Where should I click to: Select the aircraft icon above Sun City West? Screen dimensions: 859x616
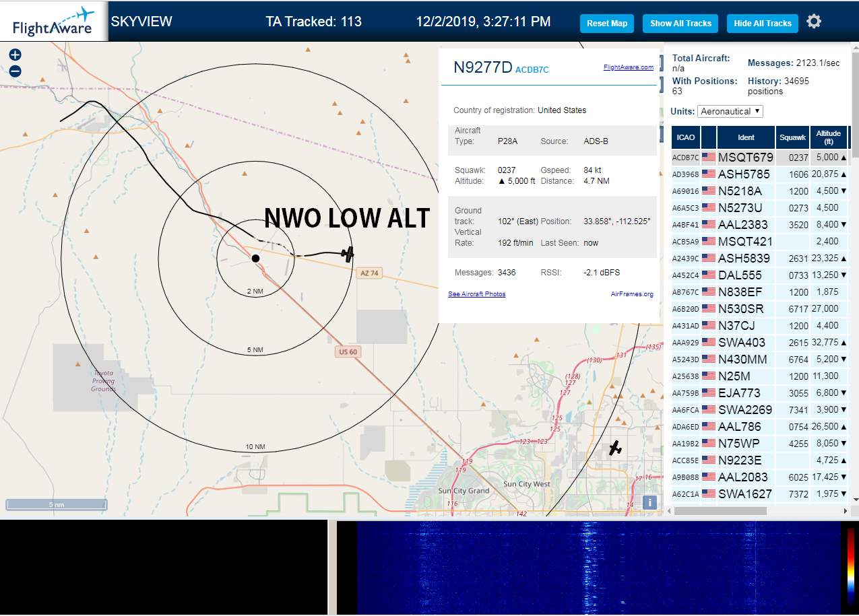coord(614,448)
